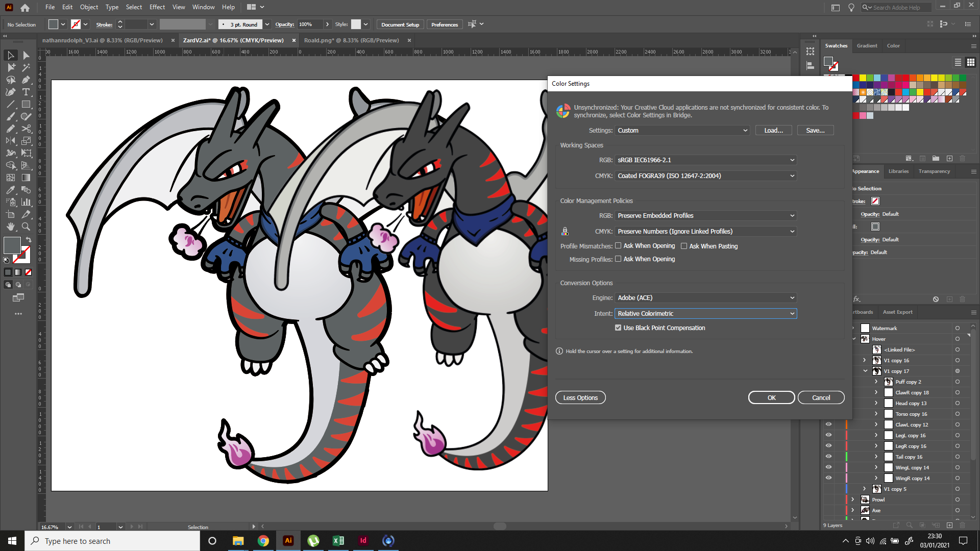Select the Shape Builder tool
This screenshot has width=980, height=551.
pos(10,165)
